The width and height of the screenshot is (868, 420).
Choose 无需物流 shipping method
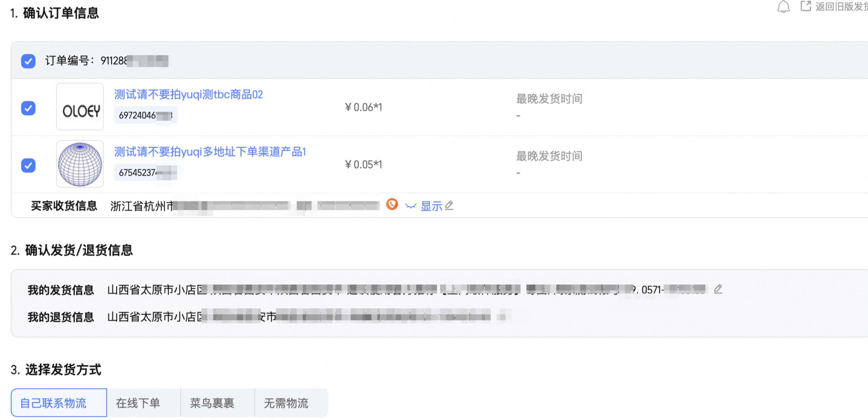click(x=291, y=403)
